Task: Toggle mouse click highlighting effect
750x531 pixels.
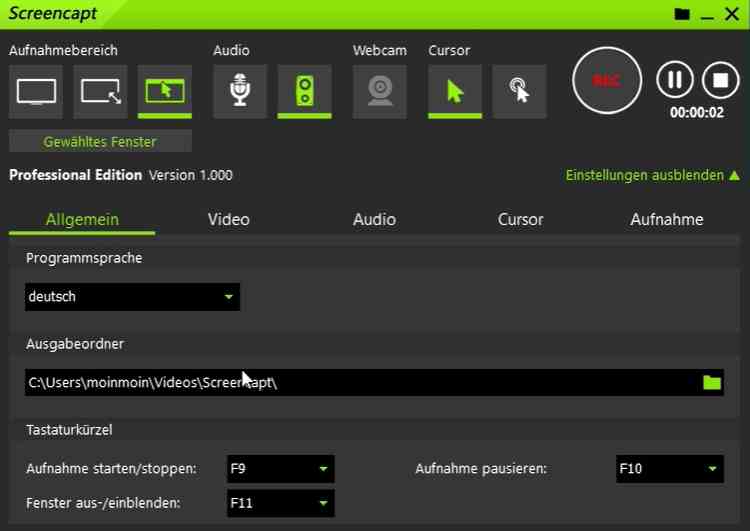Action: 519,91
